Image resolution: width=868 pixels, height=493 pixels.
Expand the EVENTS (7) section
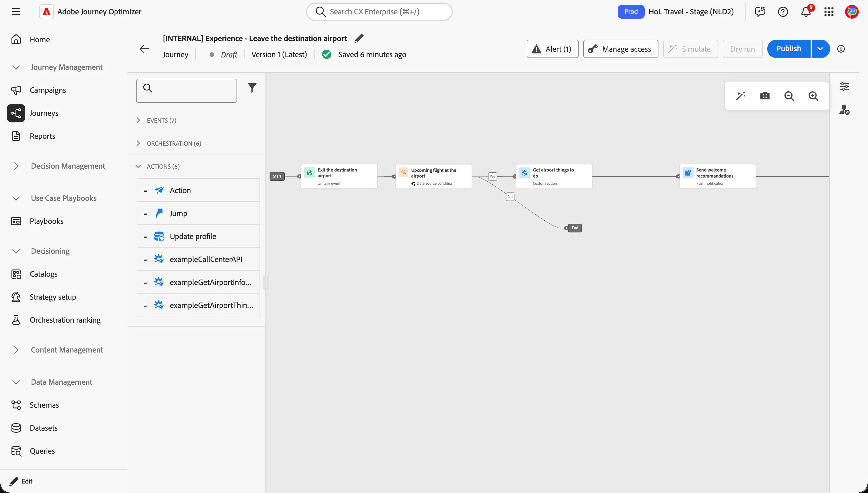[x=196, y=121]
